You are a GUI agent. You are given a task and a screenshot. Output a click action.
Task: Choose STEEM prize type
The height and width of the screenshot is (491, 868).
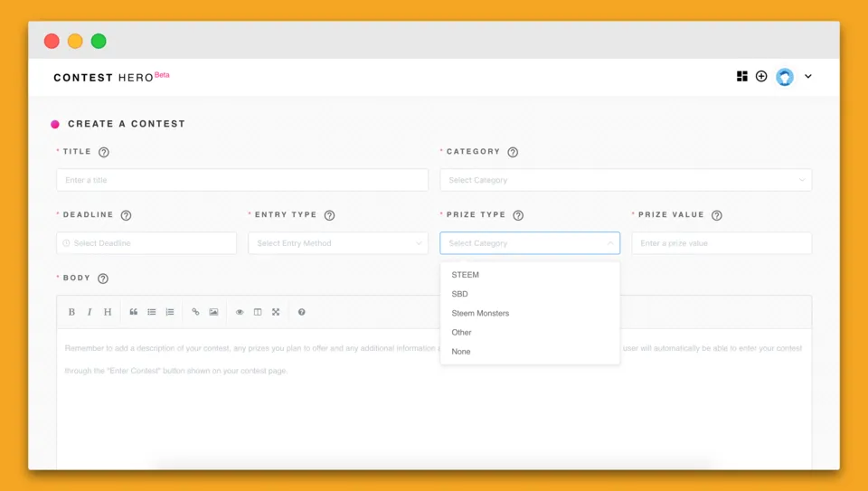click(x=530, y=275)
